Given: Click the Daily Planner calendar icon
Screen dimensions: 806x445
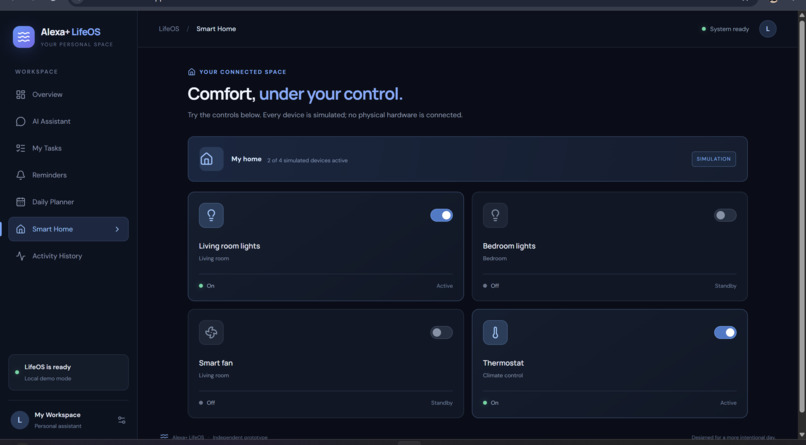Looking at the screenshot, I should pyautogui.click(x=21, y=202).
